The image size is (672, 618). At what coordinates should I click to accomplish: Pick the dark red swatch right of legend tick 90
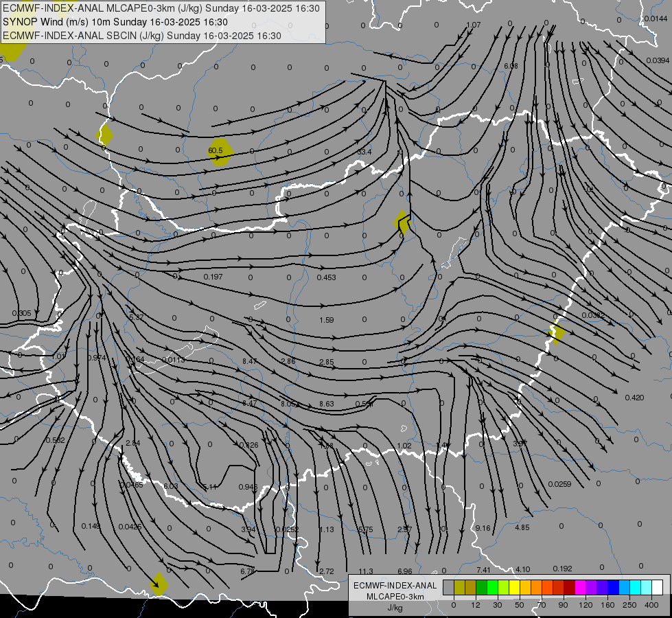coord(569,587)
